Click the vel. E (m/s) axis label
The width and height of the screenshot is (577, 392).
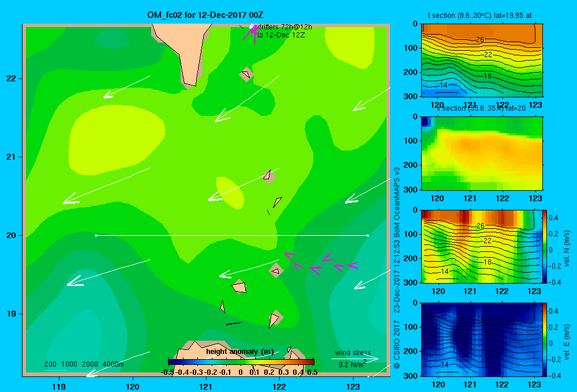click(x=567, y=342)
